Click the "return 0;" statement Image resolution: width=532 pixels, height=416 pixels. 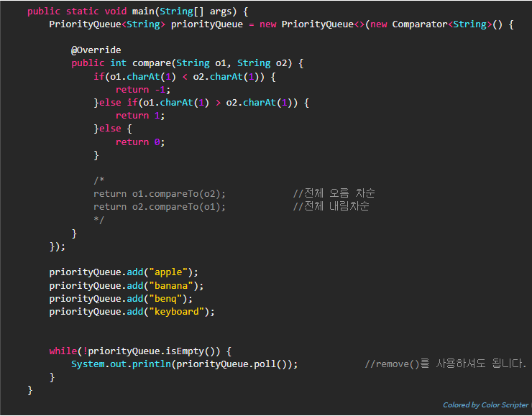pyautogui.click(x=140, y=142)
